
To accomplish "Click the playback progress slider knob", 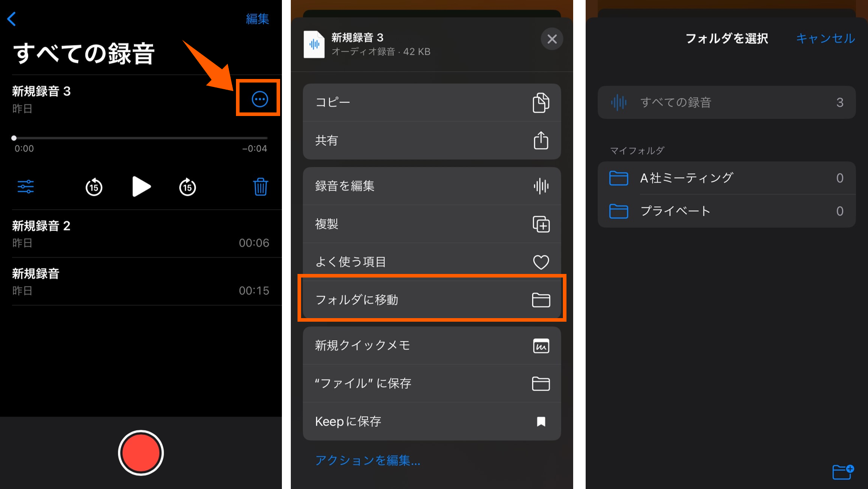I will [14, 138].
